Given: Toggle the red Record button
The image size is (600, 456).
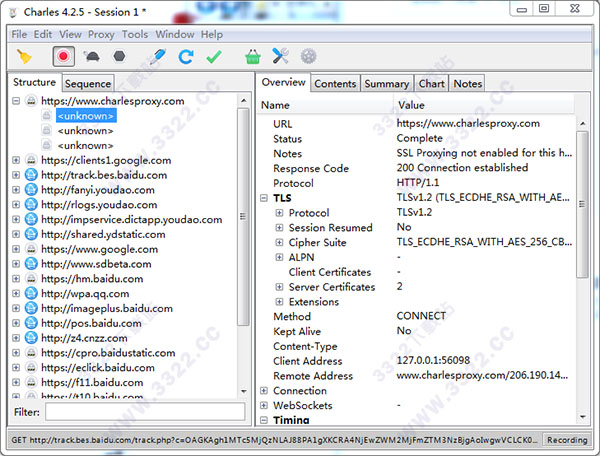Looking at the screenshot, I should [x=64, y=57].
